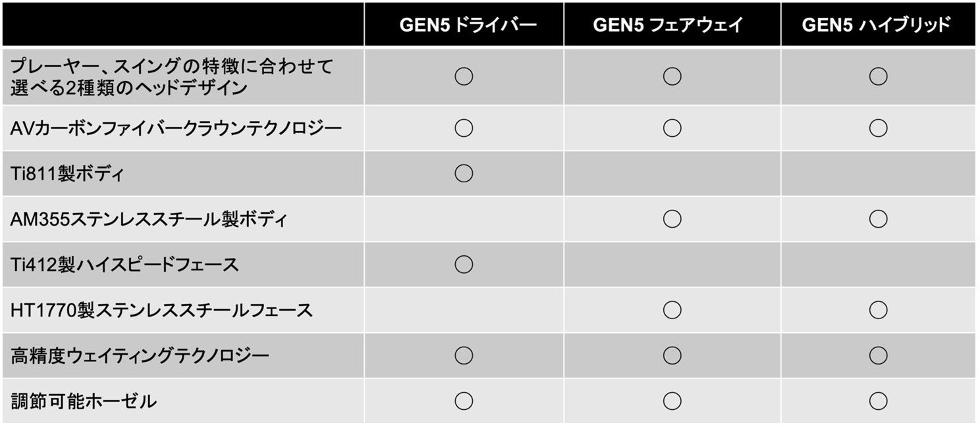Click the ドライバー circle for Ti412製ハイスピードフェース
The height and width of the screenshot is (427, 980).
464,264
